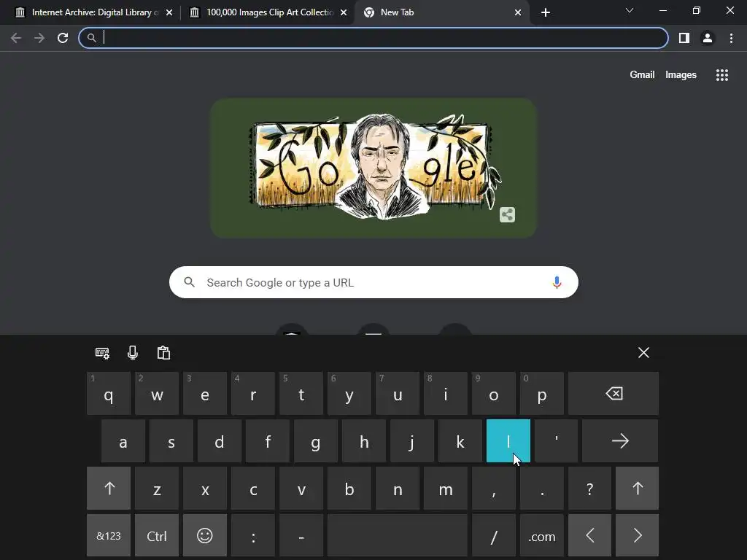Click the browser back arrow

point(16,38)
